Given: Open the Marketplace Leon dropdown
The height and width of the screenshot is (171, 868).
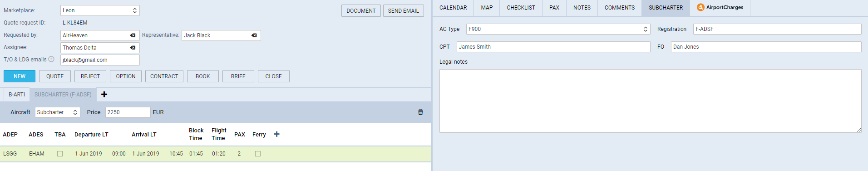Looking at the screenshot, I should [100, 10].
